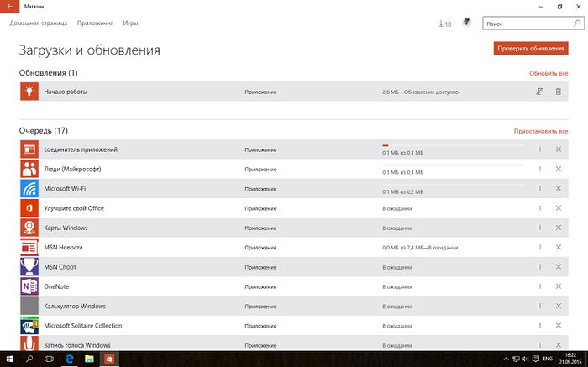Delete the Начало работы update with trash icon

pos(558,92)
